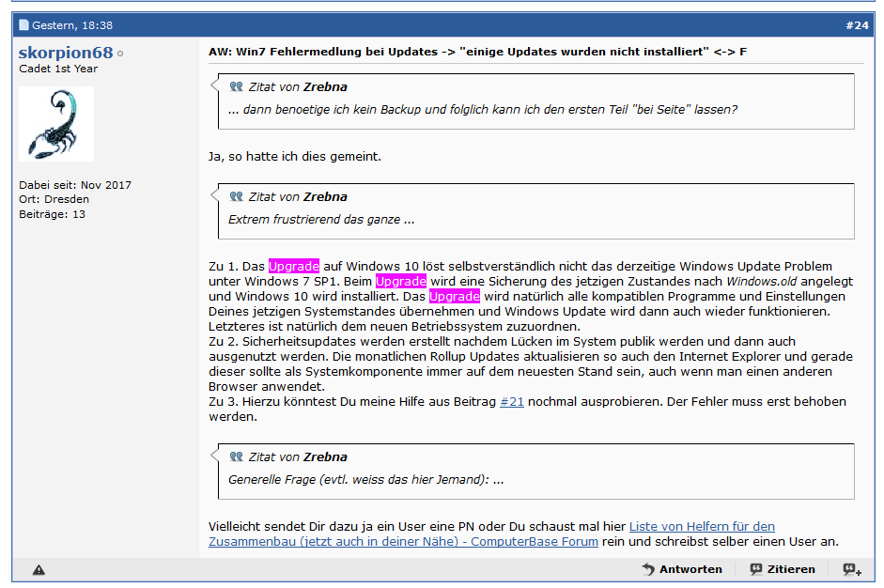Click the Antworten reply button
884x588 pixels.
coord(682,569)
